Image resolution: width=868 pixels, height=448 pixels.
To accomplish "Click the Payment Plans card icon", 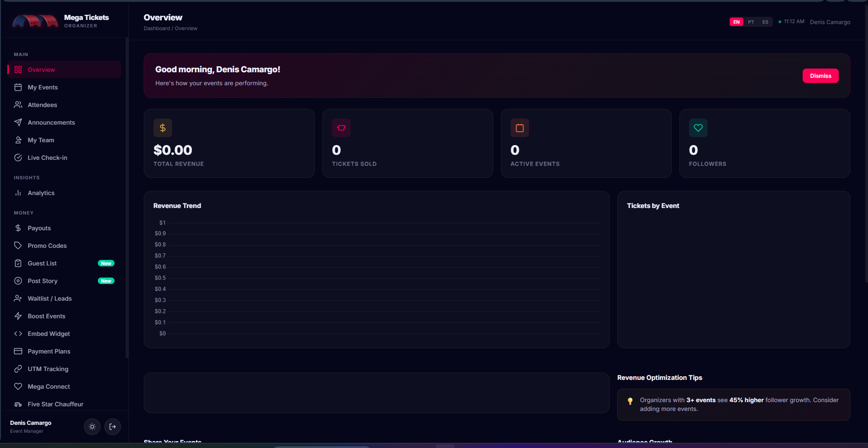I will pyautogui.click(x=18, y=351).
